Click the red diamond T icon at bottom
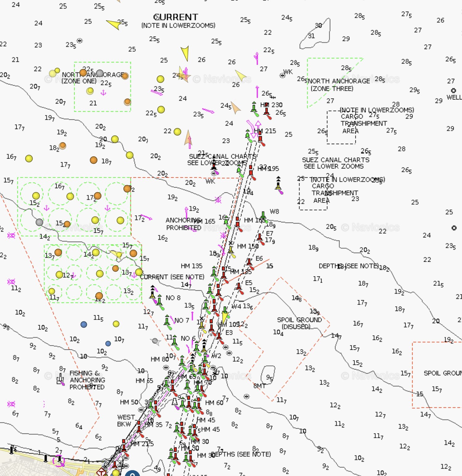 pos(101,472)
